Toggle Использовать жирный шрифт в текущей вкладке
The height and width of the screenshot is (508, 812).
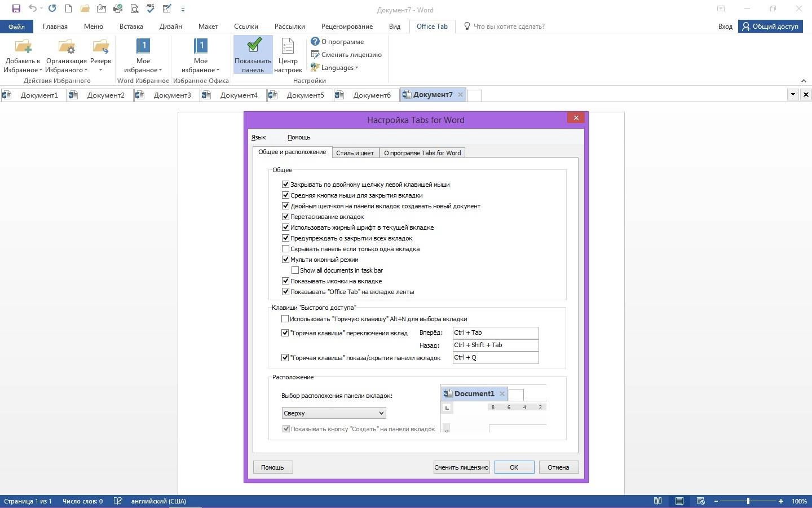point(285,227)
